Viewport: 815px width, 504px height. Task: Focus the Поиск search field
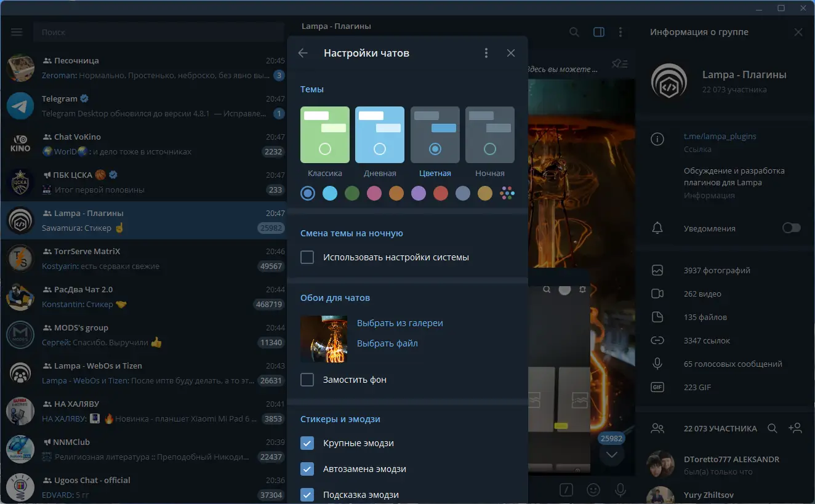tap(158, 32)
